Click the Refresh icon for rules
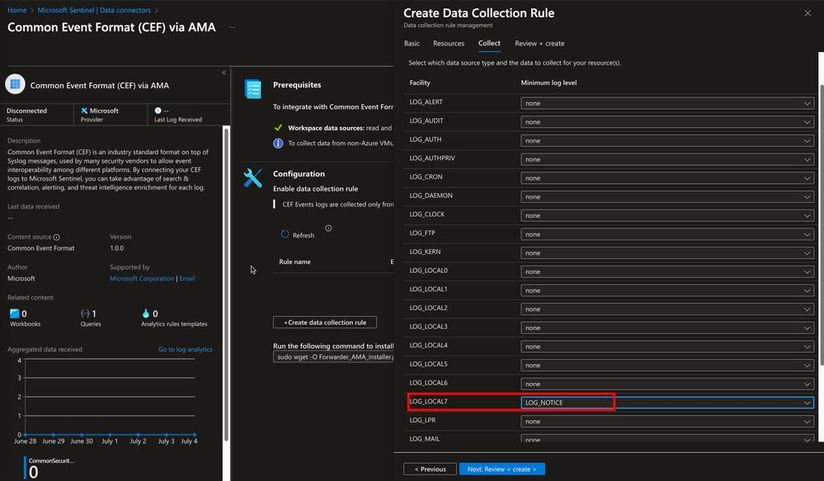This screenshot has width=824, height=481. click(284, 235)
